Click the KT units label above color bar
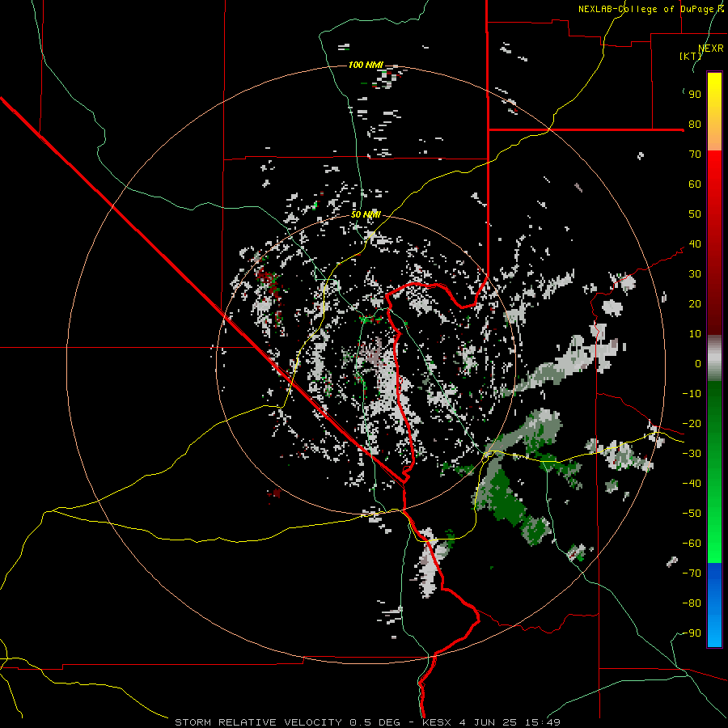728x728 pixels. click(x=691, y=56)
